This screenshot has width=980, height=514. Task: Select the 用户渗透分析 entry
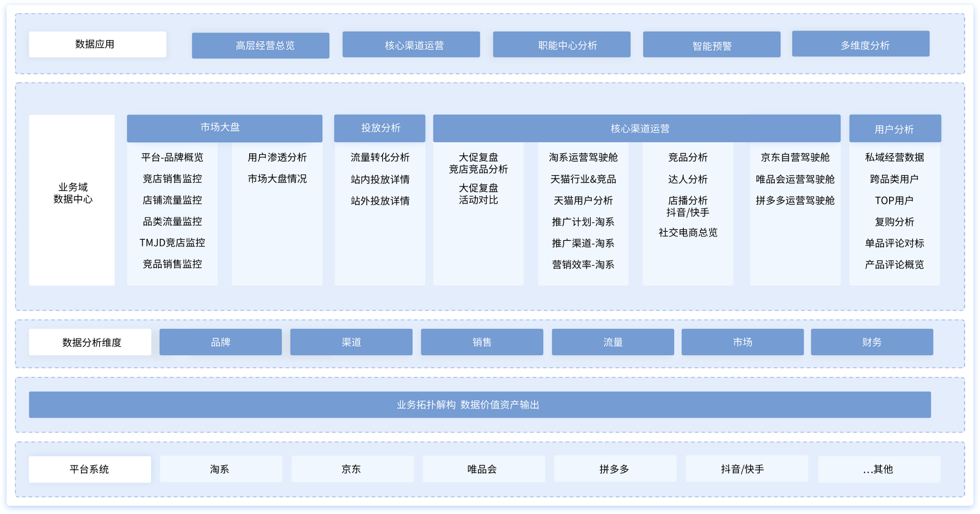(277, 157)
